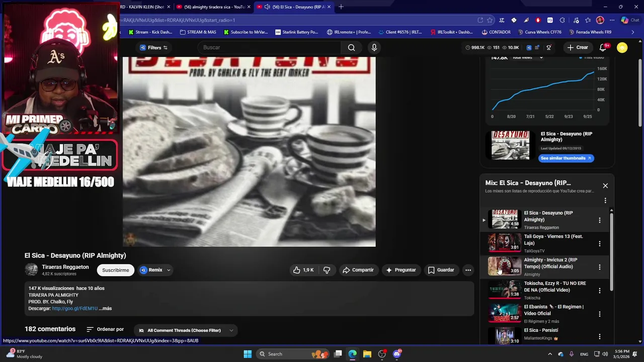Click Remix button label
Screen dimensions: 644x362
coord(155,270)
